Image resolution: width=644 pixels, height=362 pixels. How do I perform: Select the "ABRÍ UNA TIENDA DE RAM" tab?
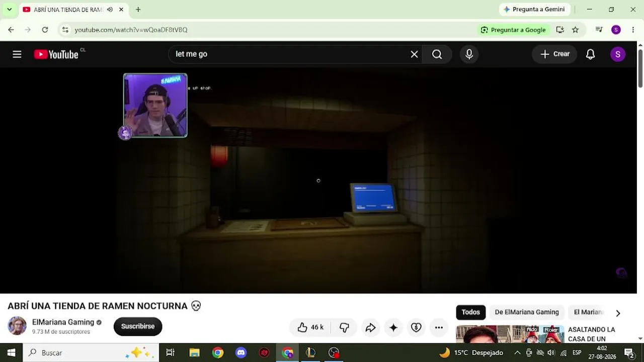67,9
